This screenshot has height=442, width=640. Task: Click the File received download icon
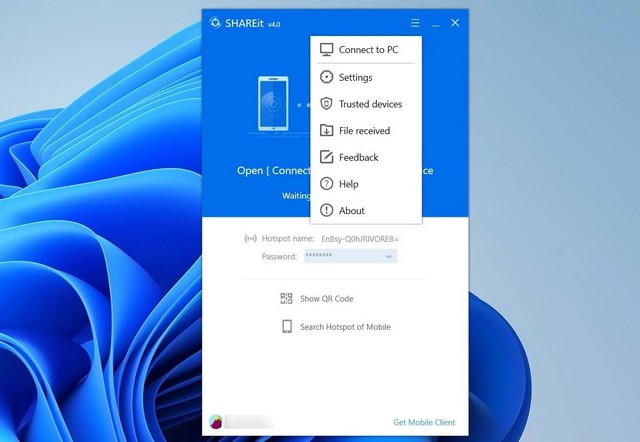pyautogui.click(x=326, y=131)
